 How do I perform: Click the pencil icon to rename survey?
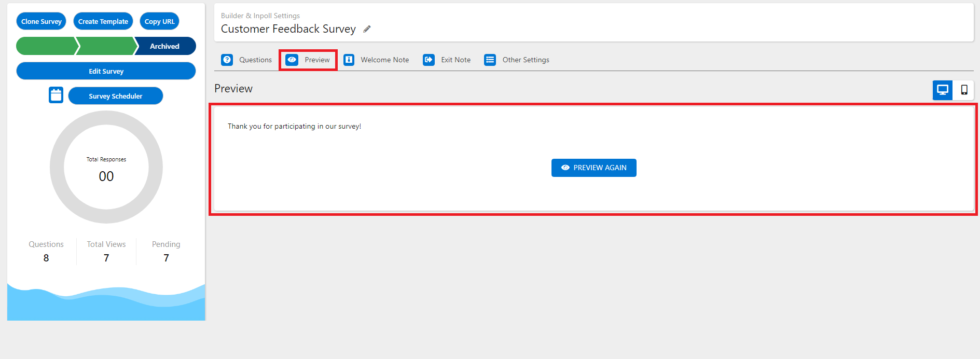tap(367, 29)
